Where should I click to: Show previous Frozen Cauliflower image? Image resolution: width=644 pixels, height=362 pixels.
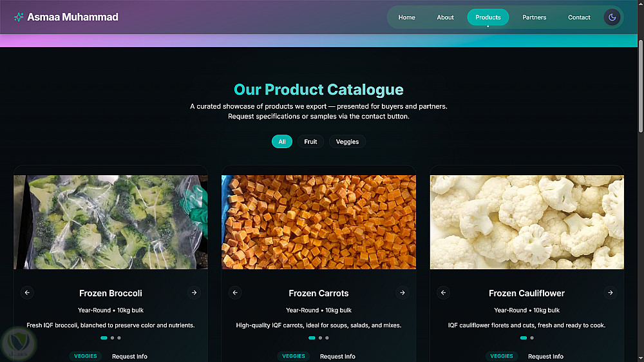pos(443,292)
